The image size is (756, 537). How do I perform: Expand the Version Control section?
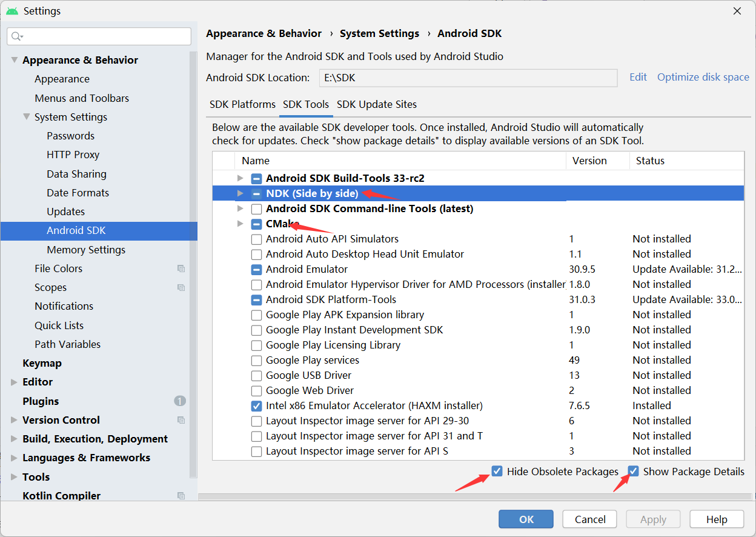tap(15, 420)
